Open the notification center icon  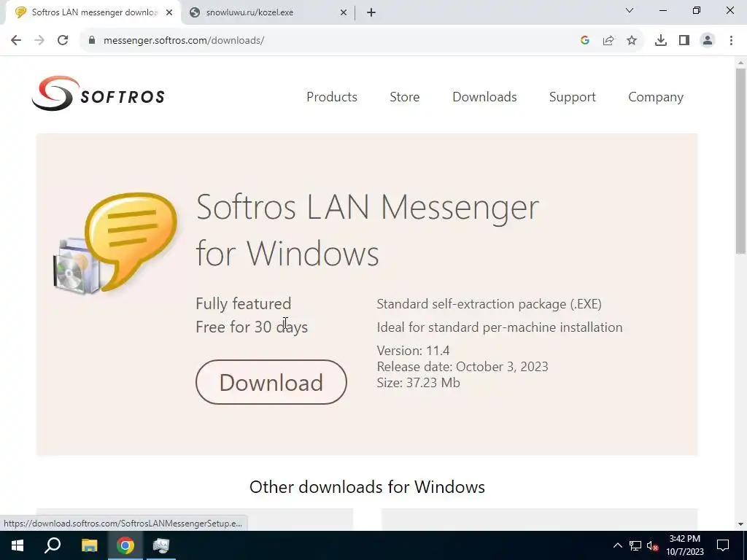pyautogui.click(x=723, y=545)
